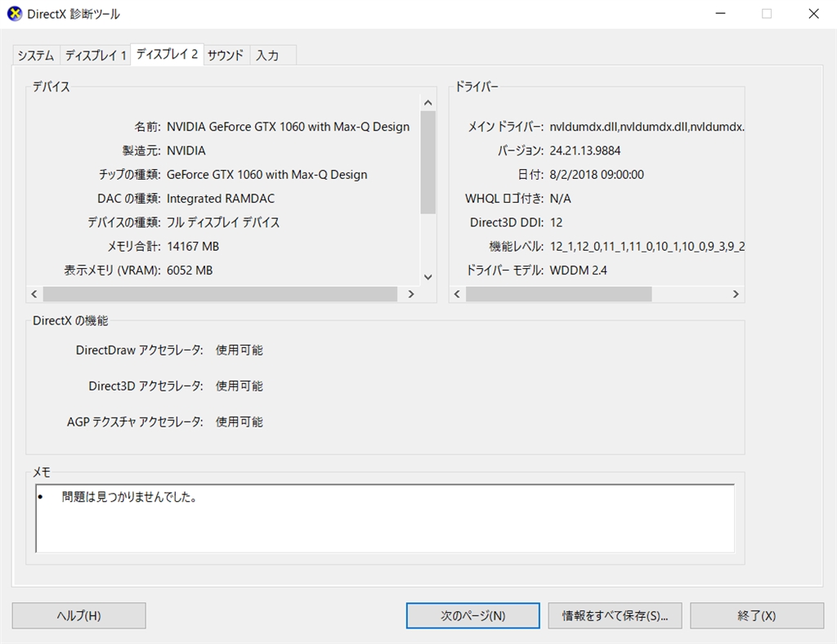Click the driver panel horizontal scrollbar thumb
Viewport: 837px width, 644px height.
pyautogui.click(x=558, y=294)
